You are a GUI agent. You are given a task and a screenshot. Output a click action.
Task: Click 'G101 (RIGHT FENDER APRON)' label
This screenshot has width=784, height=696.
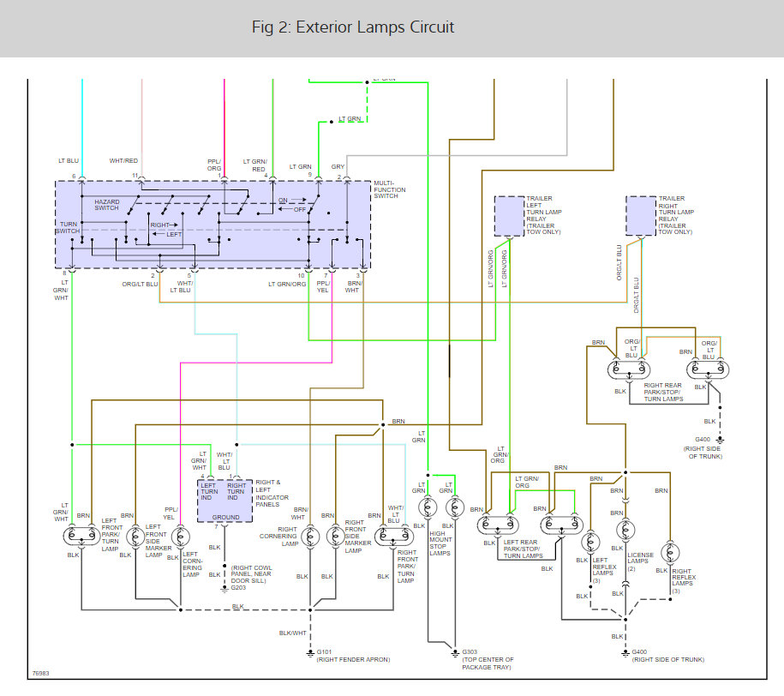click(354, 656)
